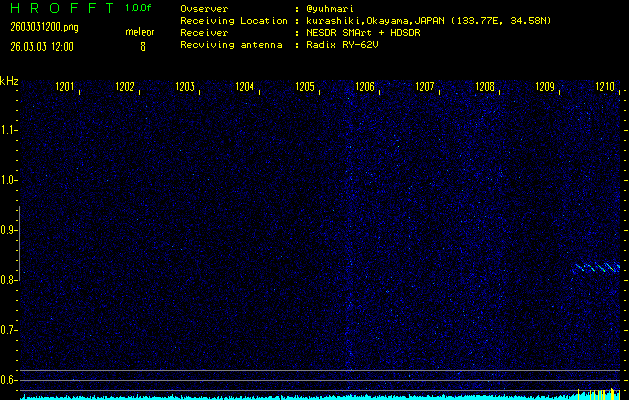Select the meteor count value 8
629x400 pixels.
pos(142,46)
